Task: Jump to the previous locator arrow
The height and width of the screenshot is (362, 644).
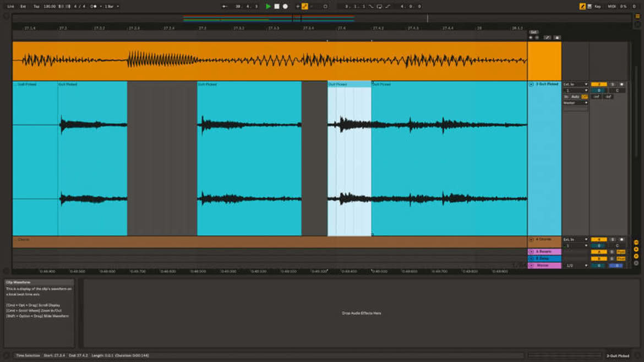Action: 531,37
